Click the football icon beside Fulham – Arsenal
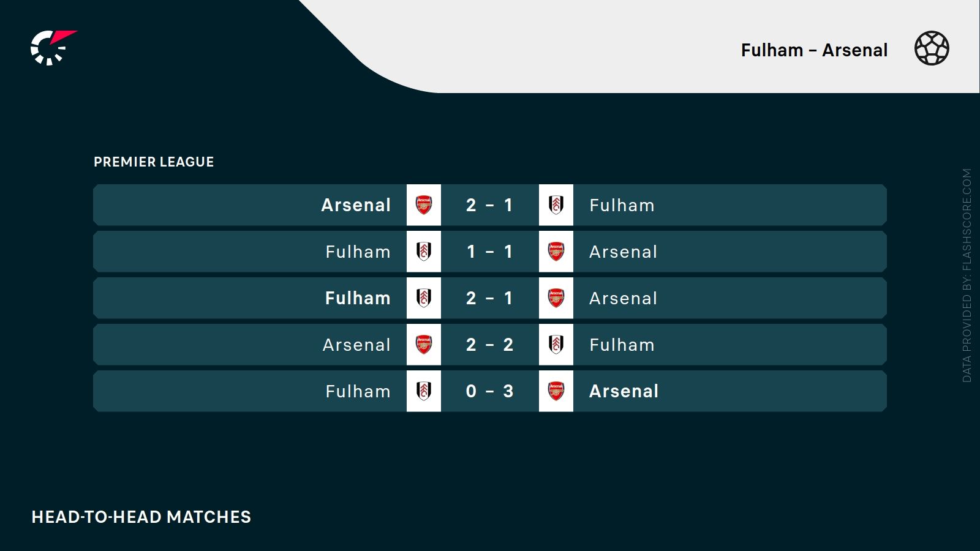The image size is (980, 551). 932,48
